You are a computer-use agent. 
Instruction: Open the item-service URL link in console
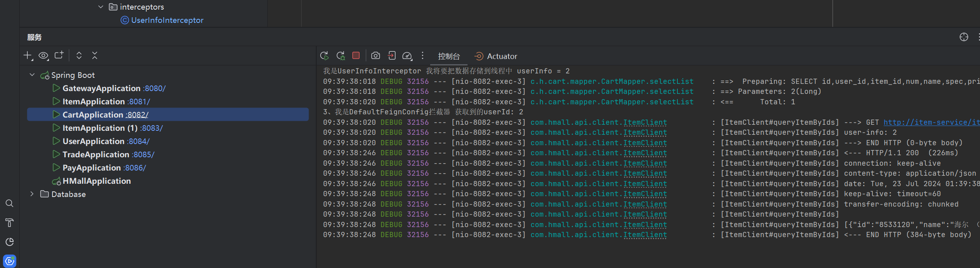click(x=931, y=122)
